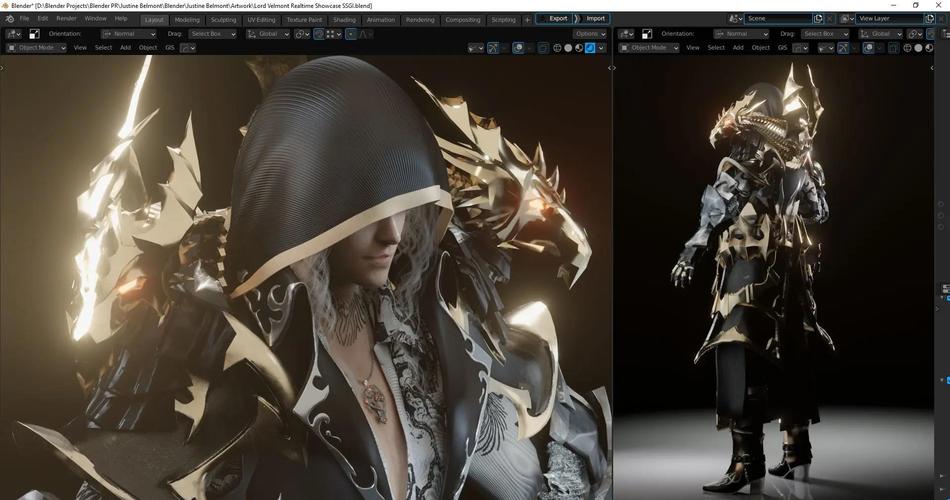
Task: Open the Render menu
Action: click(x=66, y=19)
